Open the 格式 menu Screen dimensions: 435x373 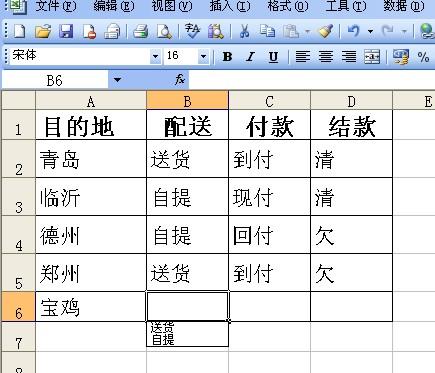(288, 6)
